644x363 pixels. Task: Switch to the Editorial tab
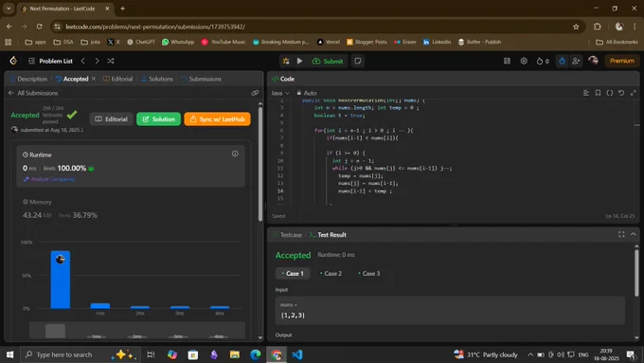coord(117,79)
